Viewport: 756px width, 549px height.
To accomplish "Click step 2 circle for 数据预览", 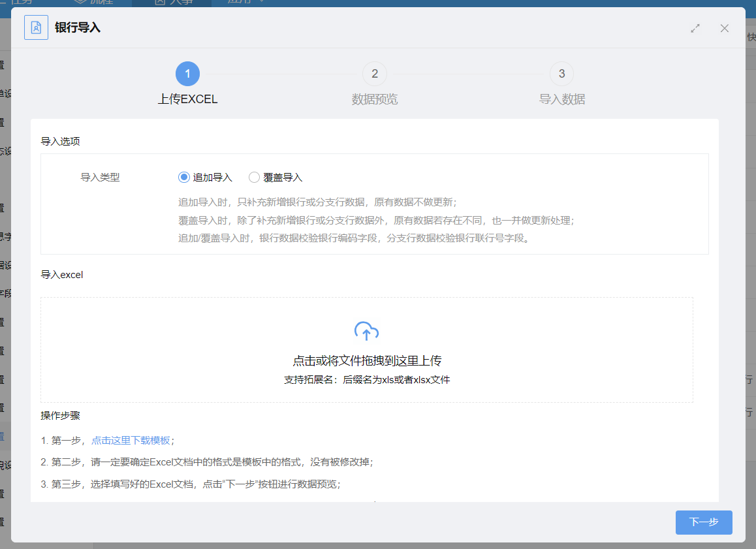I will [x=375, y=74].
